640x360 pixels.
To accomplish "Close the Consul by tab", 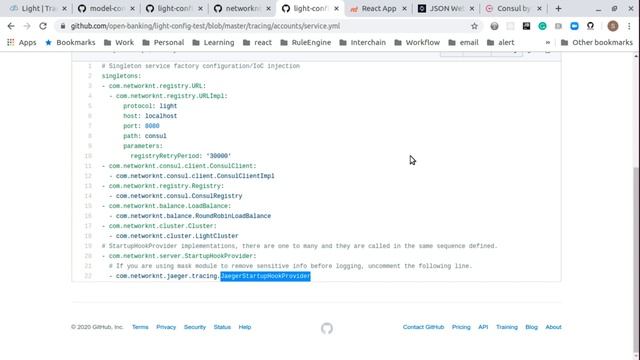I will (x=539, y=9).
